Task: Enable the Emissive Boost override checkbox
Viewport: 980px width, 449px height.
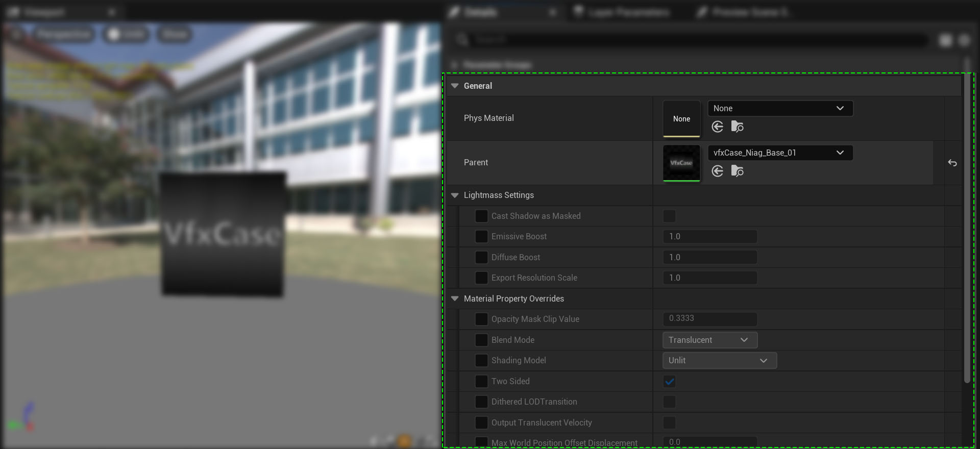Action: (481, 237)
